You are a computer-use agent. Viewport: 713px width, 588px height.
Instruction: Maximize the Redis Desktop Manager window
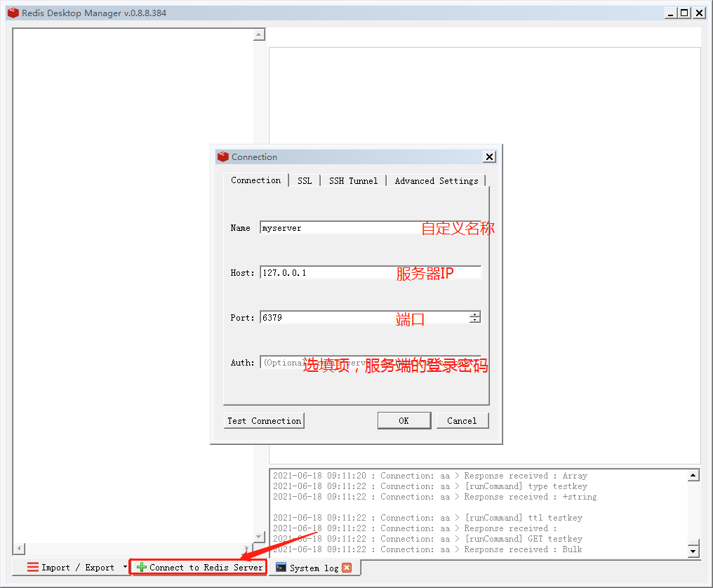(684, 13)
